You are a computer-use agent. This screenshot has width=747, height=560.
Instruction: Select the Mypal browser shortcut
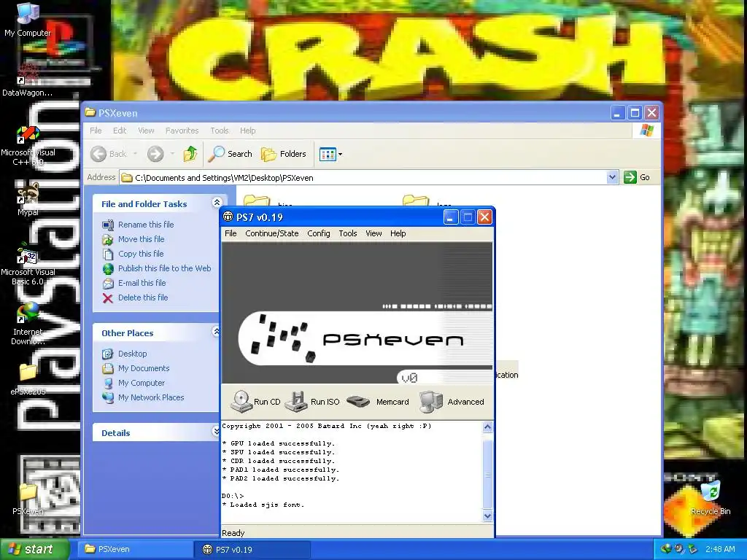pos(28,198)
